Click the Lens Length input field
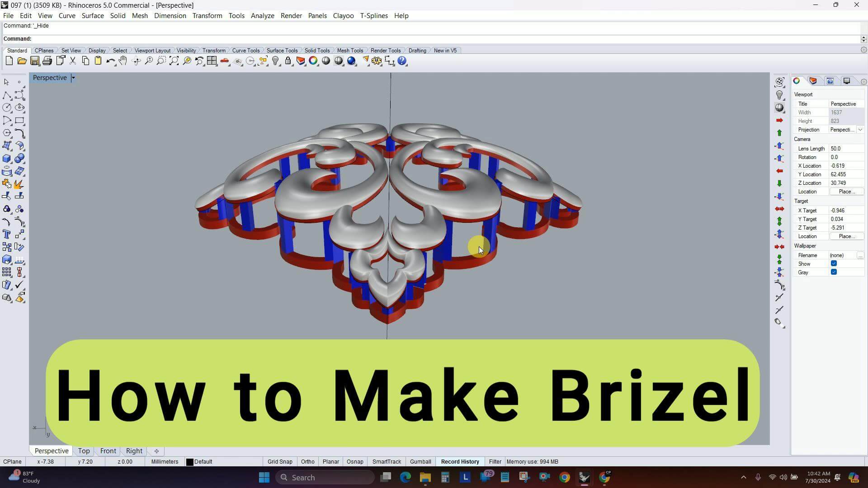This screenshot has width=868, height=488. click(x=846, y=149)
